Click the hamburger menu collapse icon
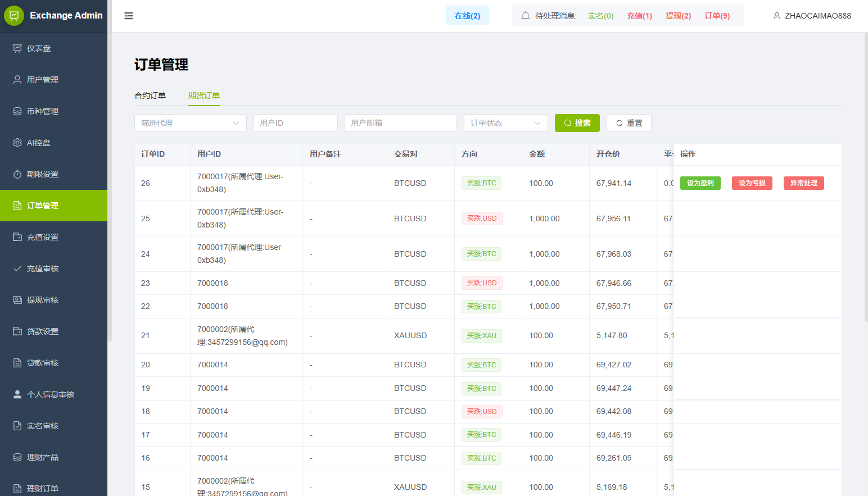The width and height of the screenshot is (868, 496). (129, 16)
